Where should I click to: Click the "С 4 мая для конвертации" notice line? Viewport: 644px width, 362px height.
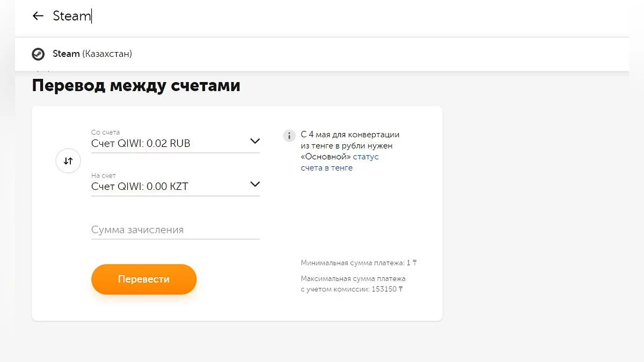[350, 135]
